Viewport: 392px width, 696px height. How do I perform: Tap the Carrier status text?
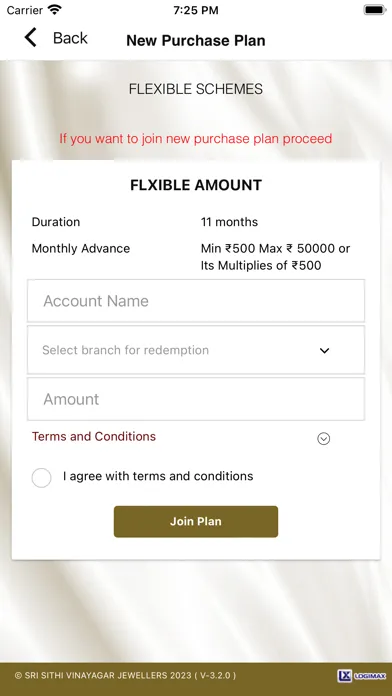coord(24,10)
